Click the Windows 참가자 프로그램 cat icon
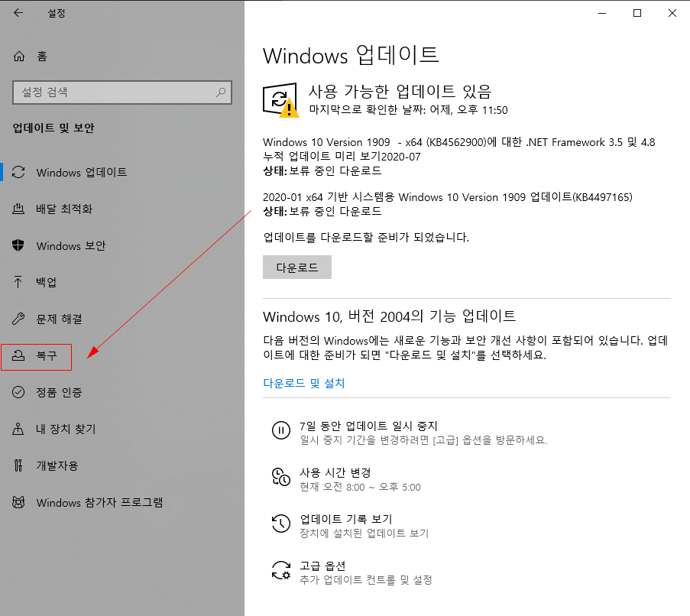Image resolution: width=690 pixels, height=616 pixels. (x=18, y=502)
